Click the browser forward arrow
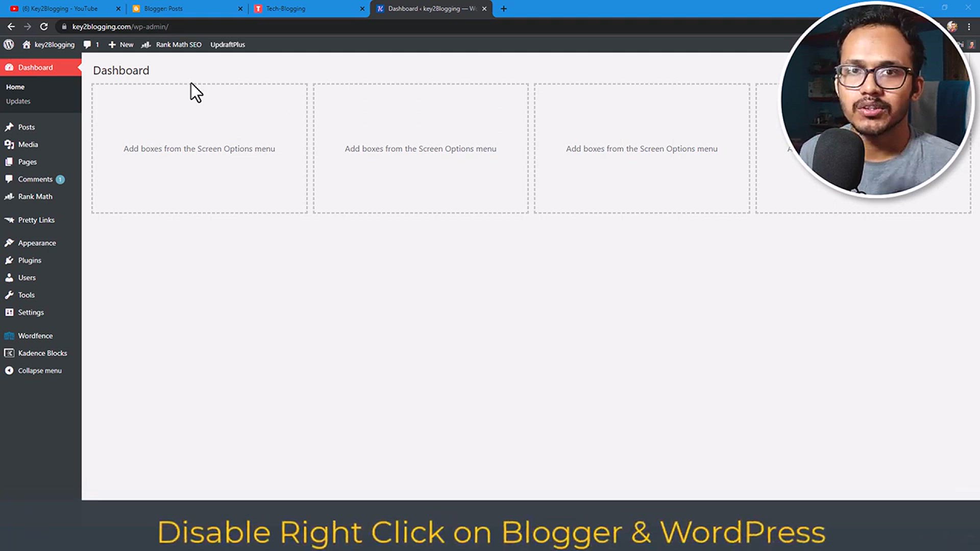Viewport: 980px width, 551px height. coord(28,27)
